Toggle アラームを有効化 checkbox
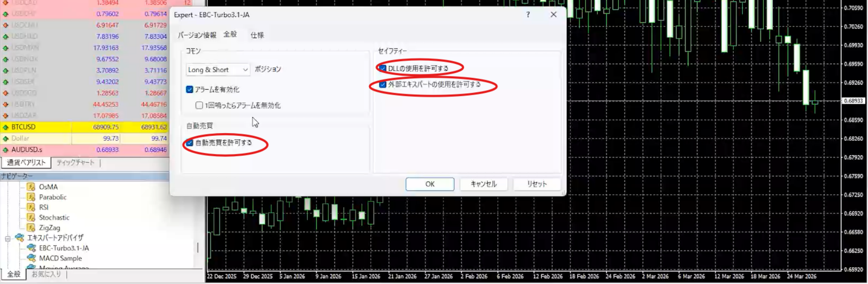Screen dimensions: 868x284 (189, 90)
